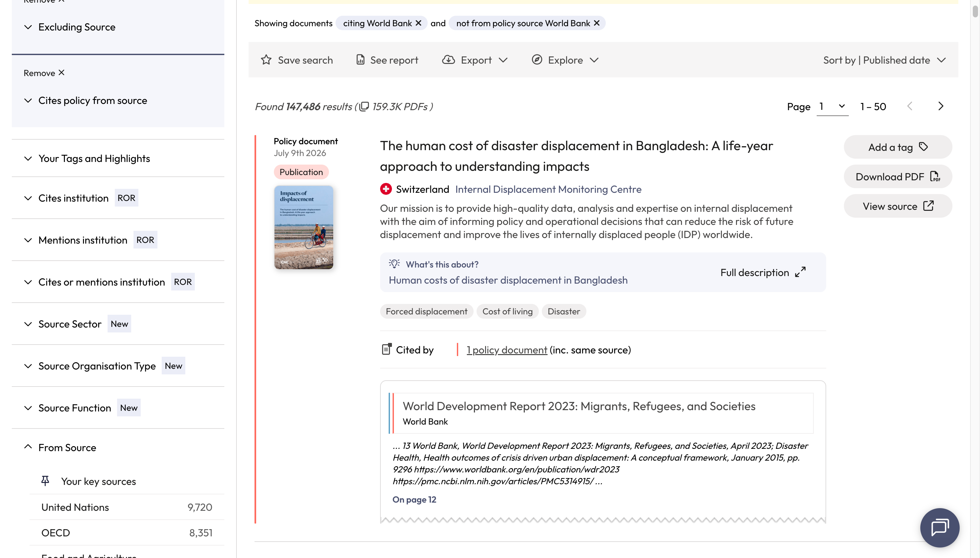Select the Cost of living topic tag

coord(507,311)
